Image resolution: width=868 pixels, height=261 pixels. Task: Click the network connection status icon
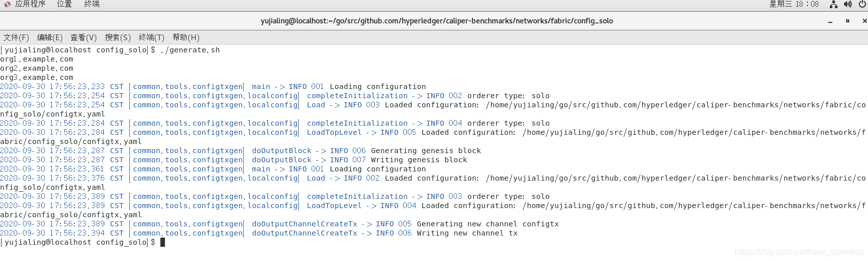tap(833, 4)
